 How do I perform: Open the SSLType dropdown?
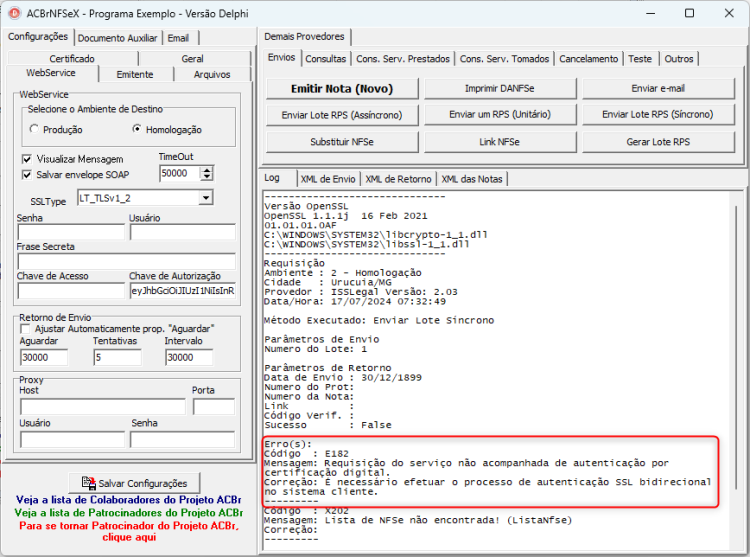206,197
